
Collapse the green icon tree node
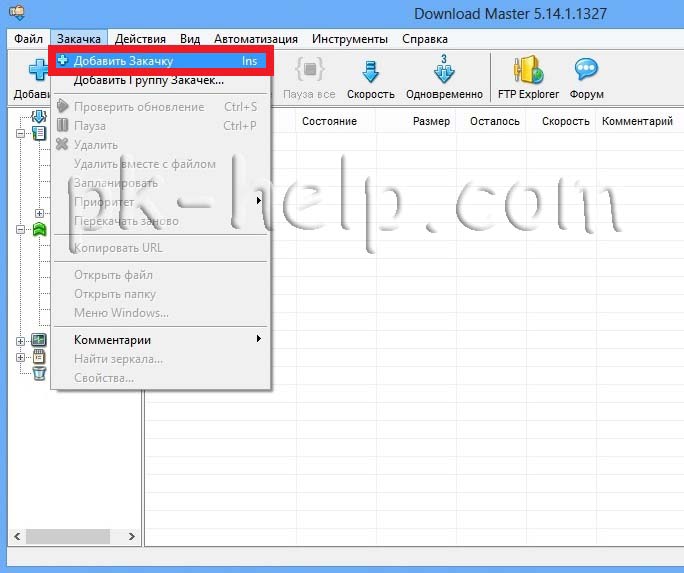21,229
